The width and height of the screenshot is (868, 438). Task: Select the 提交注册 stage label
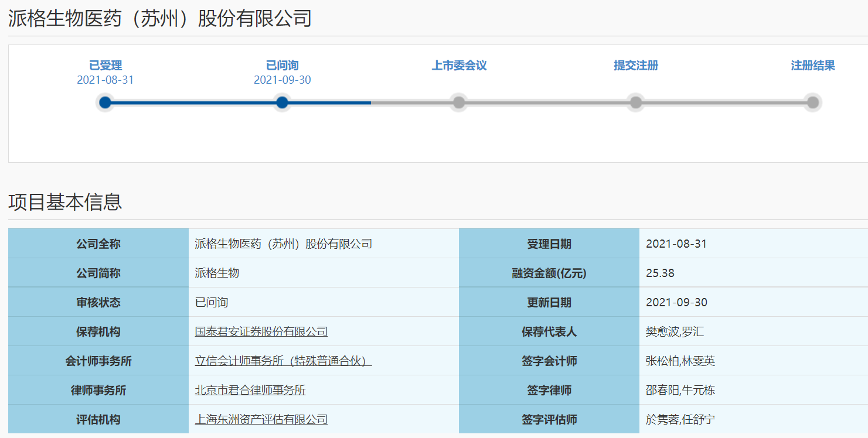click(x=636, y=66)
